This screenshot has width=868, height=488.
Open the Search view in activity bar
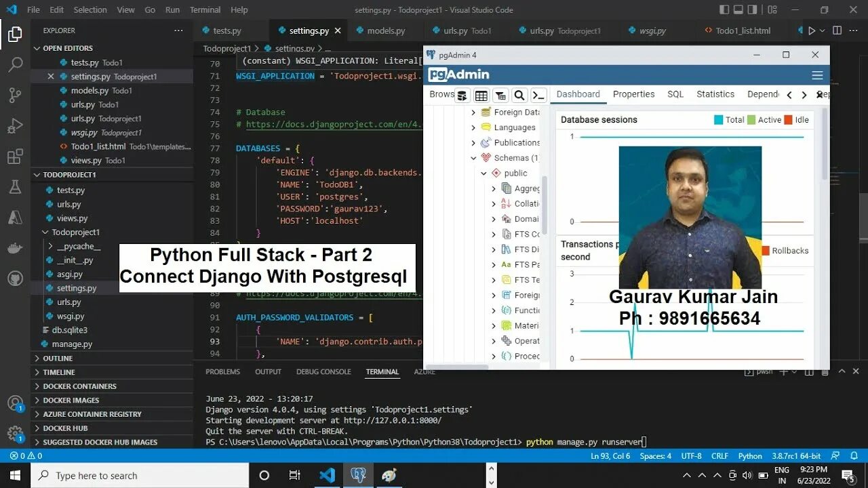point(15,65)
